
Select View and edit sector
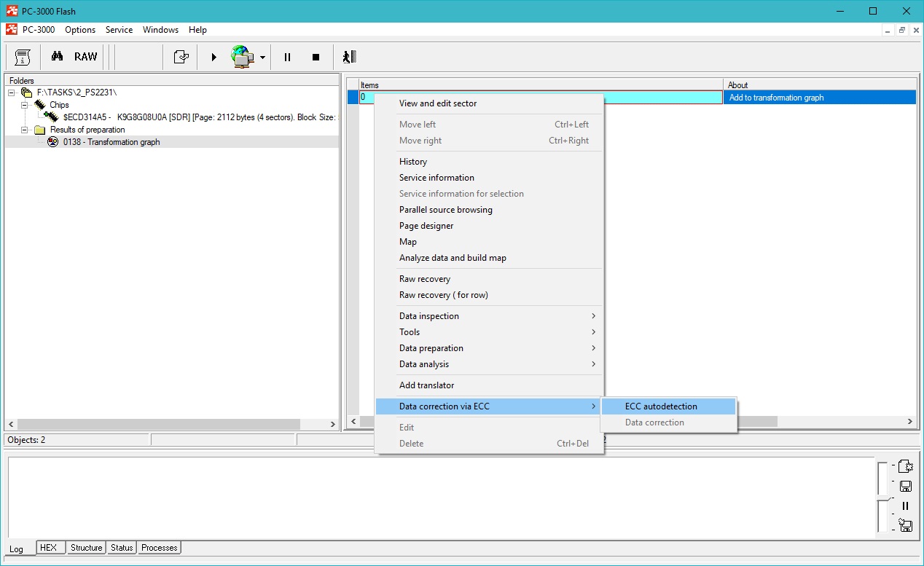coord(489,103)
